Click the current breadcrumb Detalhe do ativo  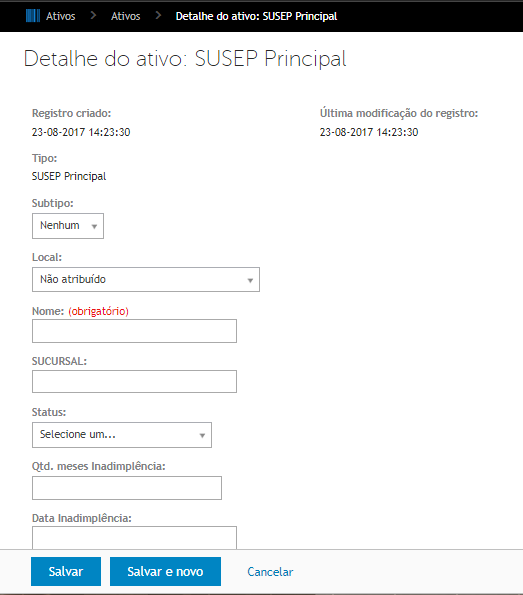tap(256, 16)
